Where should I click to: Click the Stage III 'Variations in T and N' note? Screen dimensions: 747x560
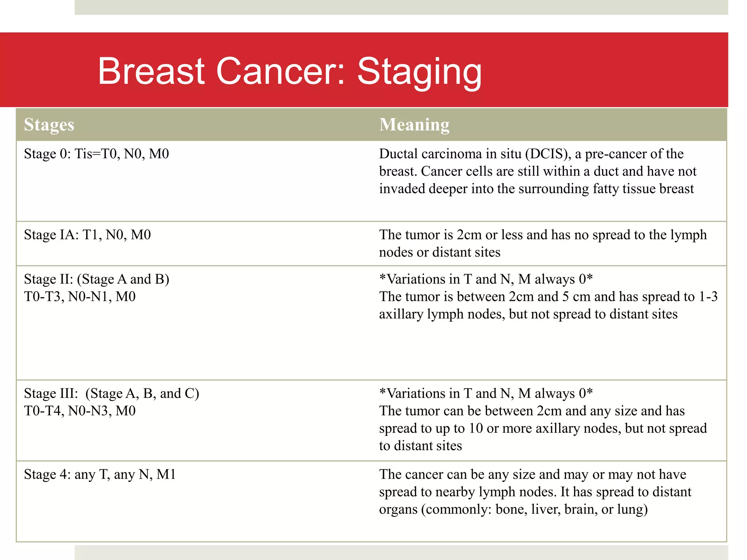point(486,393)
